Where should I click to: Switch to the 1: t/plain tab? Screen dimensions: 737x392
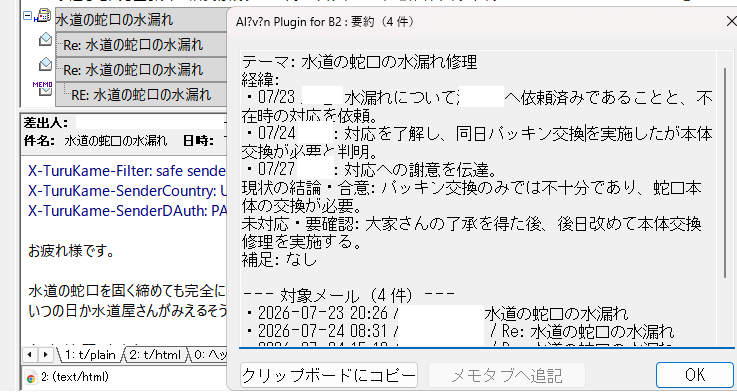91,355
